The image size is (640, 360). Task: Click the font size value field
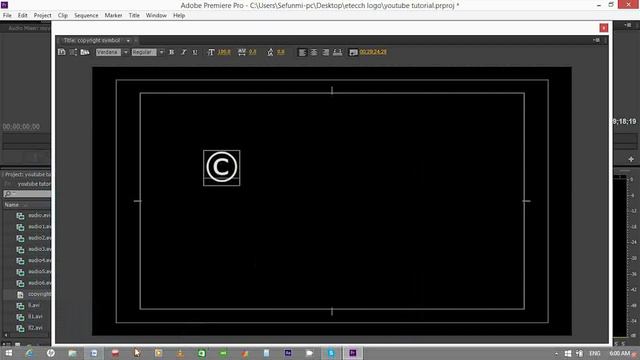(x=224, y=52)
